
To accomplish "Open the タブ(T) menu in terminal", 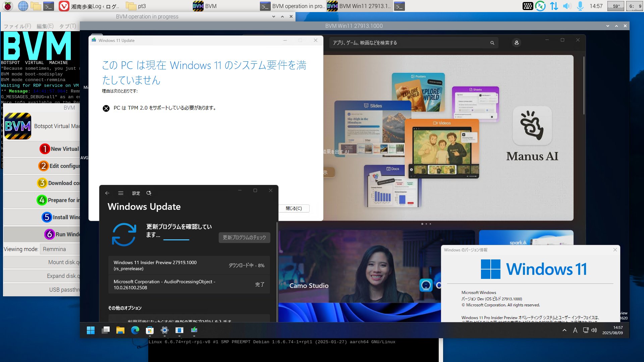I will 67,26.
